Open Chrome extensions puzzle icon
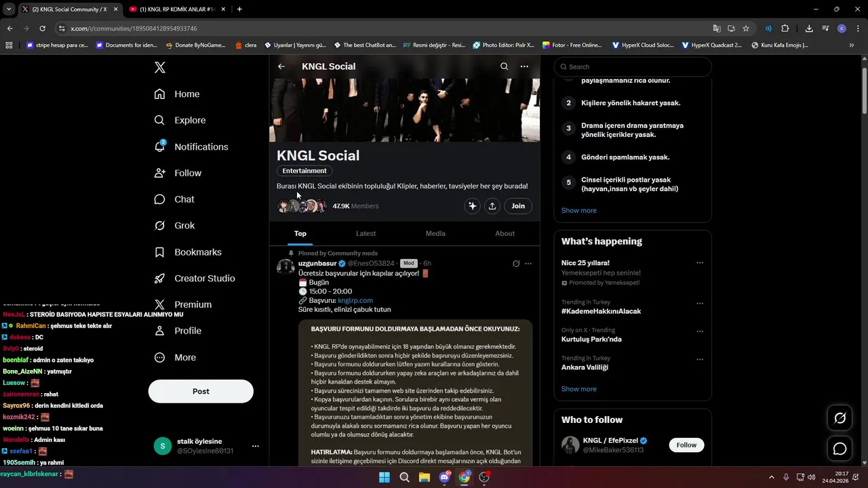The width and height of the screenshot is (868, 488). coord(785,28)
